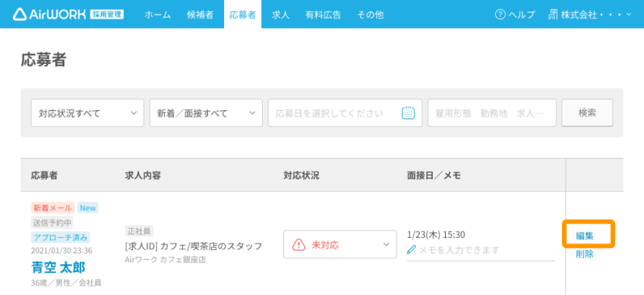Select the 応募者 tab

pyautogui.click(x=243, y=14)
